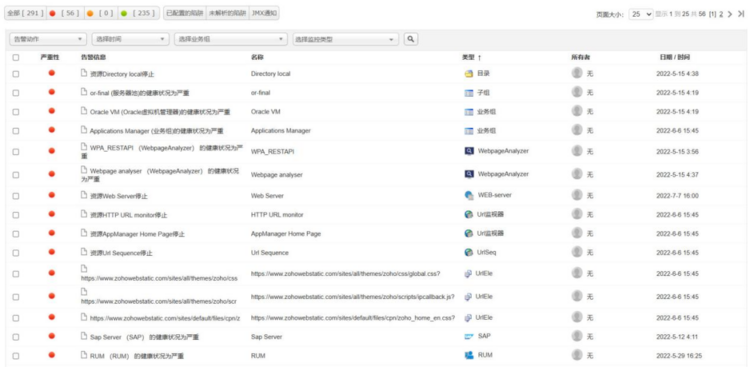Click owner avatar in Oracle VM row

[x=577, y=111]
